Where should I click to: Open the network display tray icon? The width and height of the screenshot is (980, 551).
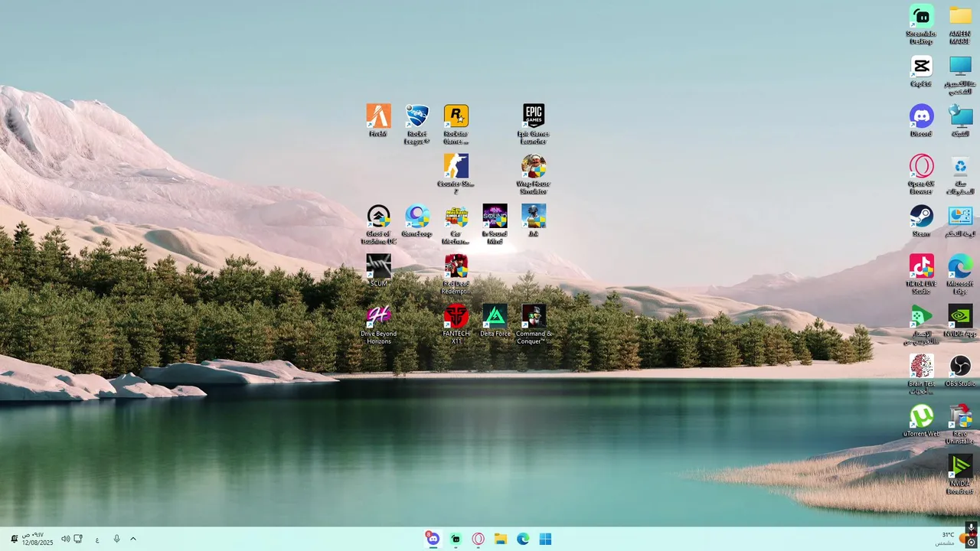click(x=78, y=539)
